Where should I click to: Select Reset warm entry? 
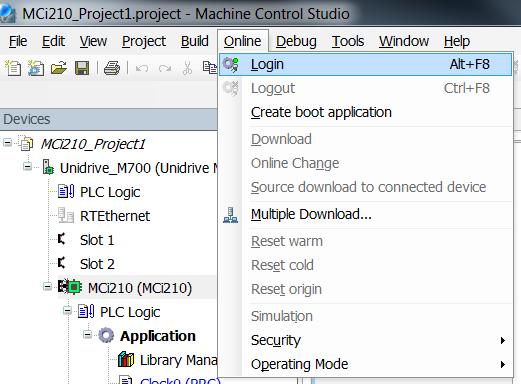pyautogui.click(x=365, y=241)
